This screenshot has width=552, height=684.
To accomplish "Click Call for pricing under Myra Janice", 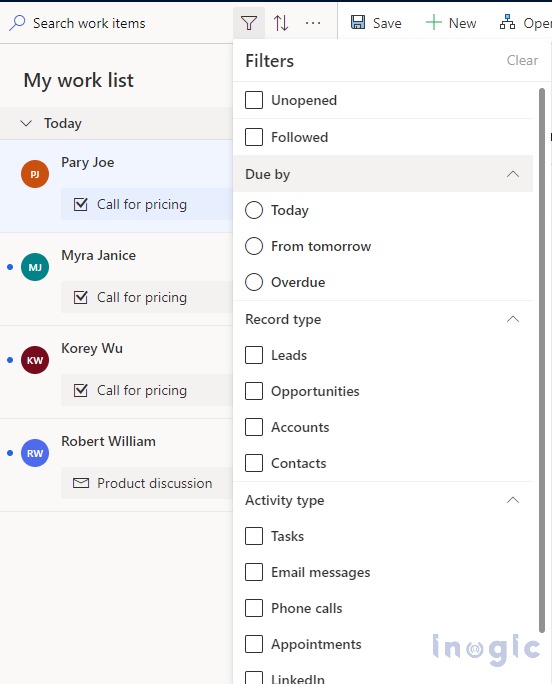I will click(x=147, y=297).
